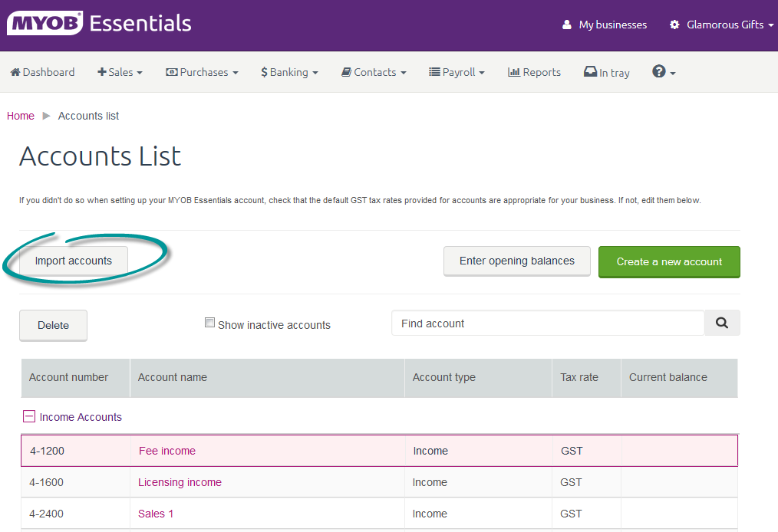Screen dimensions: 778x532
Task: Open the help question mark menu
Action: pos(663,72)
